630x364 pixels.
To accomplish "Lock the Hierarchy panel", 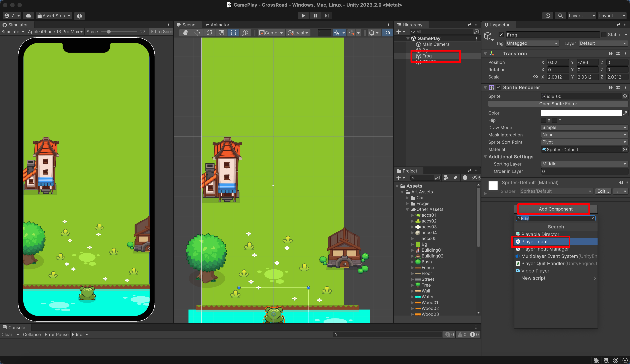I will [470, 24].
